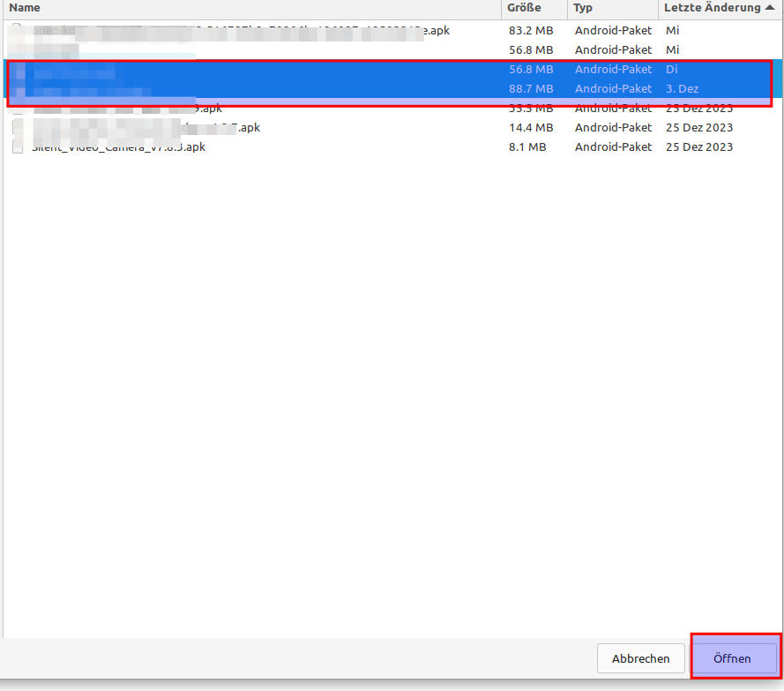Click the file icon of the 14.4 MB apk
This screenshot has height=691, width=784.
(x=18, y=127)
